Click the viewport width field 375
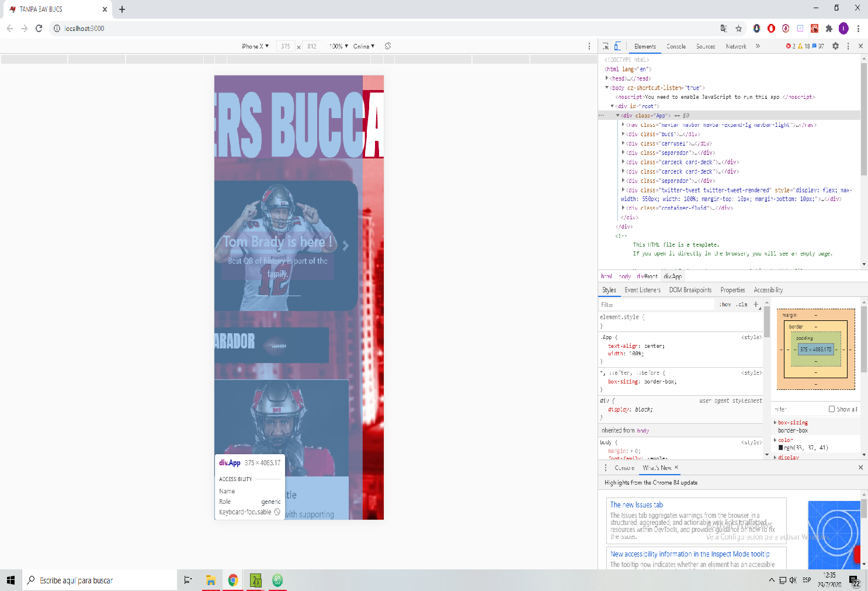This screenshot has height=591, width=868. [285, 46]
